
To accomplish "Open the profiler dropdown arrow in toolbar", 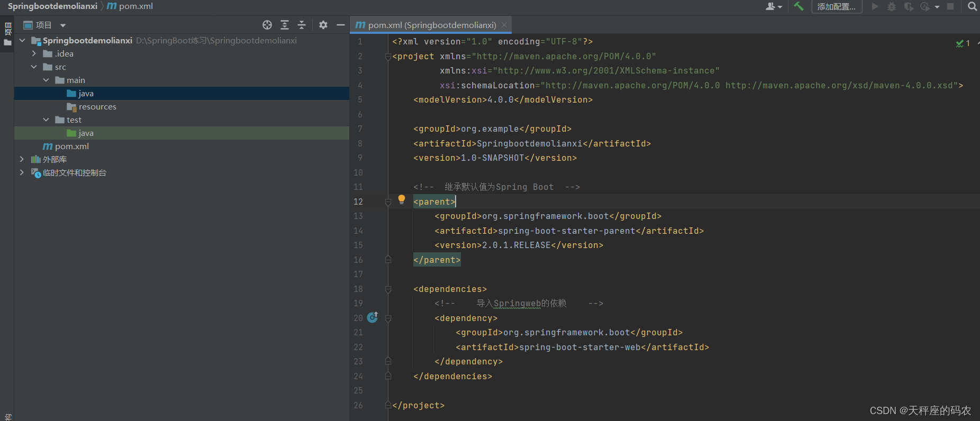I will 937,7.
